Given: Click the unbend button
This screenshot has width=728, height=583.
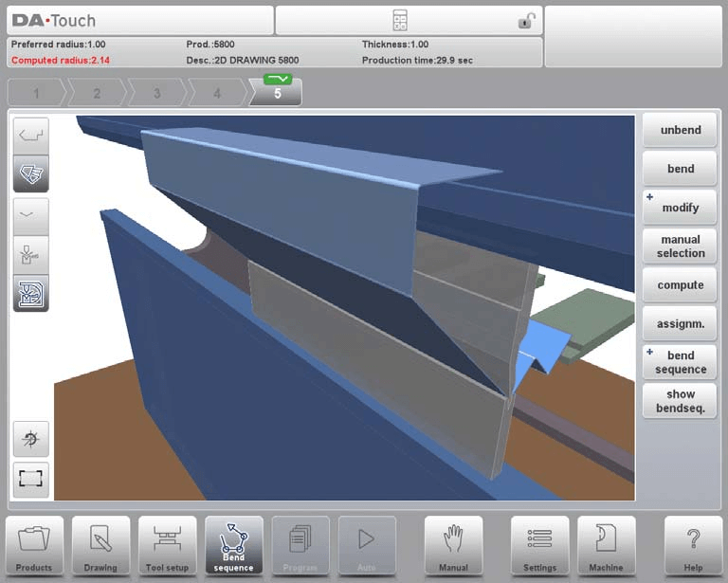Looking at the screenshot, I should pos(681,130).
